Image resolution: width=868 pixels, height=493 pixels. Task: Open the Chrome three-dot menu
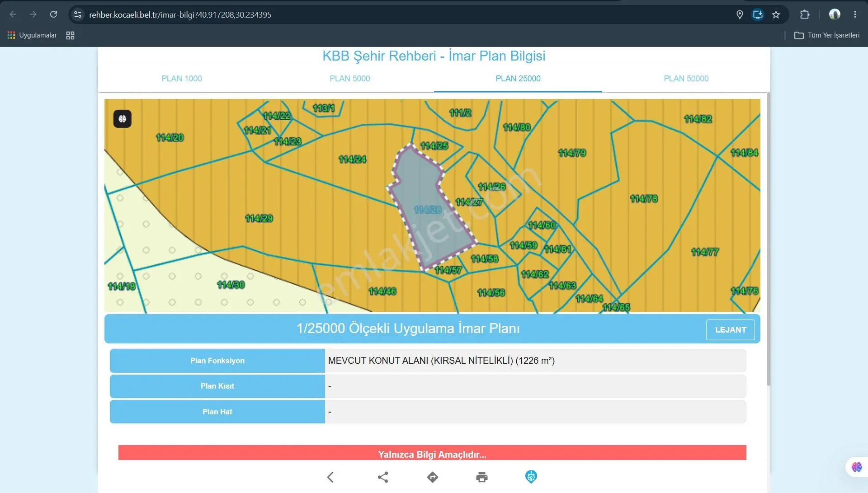[x=855, y=14]
